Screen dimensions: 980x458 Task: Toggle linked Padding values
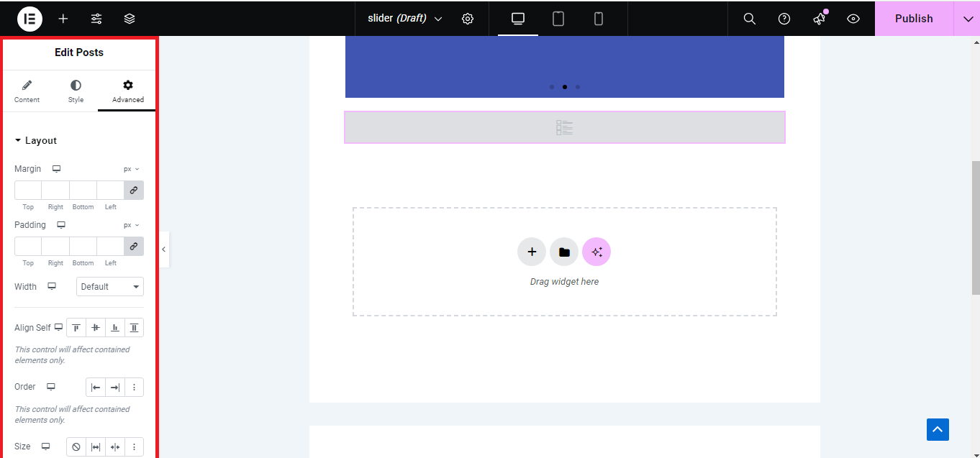tap(134, 247)
